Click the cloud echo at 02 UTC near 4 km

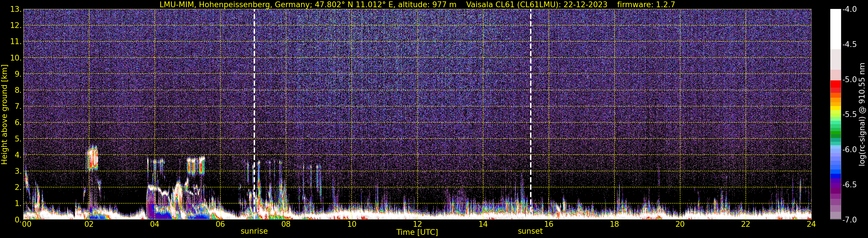pyautogui.click(x=92, y=158)
